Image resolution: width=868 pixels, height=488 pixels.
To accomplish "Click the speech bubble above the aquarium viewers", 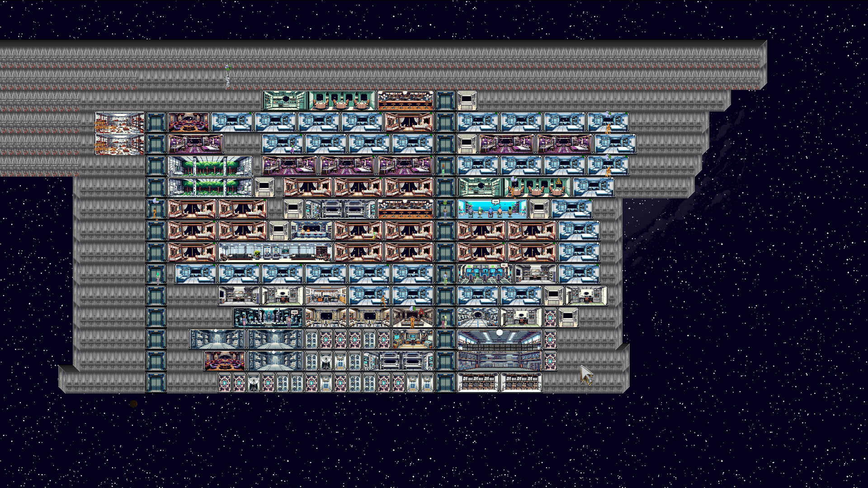I will pyautogui.click(x=495, y=202).
